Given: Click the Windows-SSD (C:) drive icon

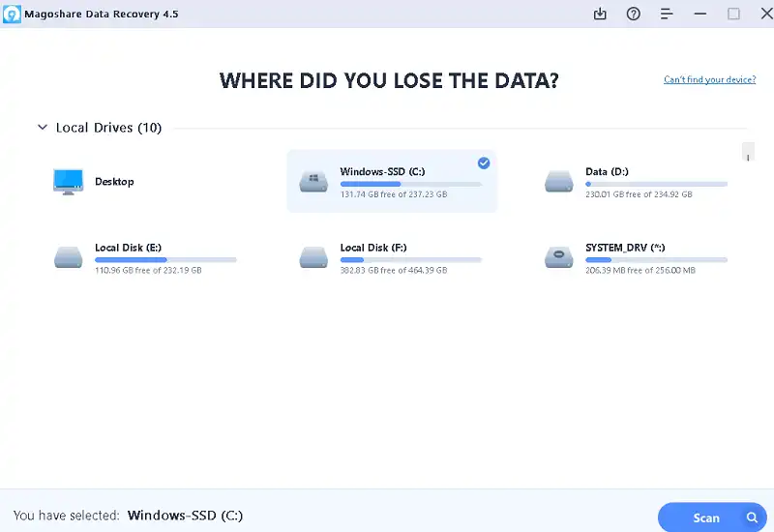Looking at the screenshot, I should (x=313, y=181).
